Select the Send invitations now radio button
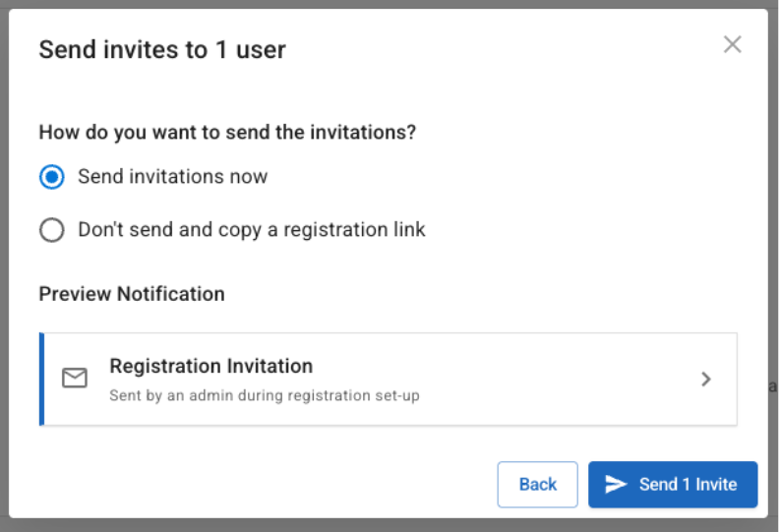Viewport: 779px width, 532px height. [51, 177]
